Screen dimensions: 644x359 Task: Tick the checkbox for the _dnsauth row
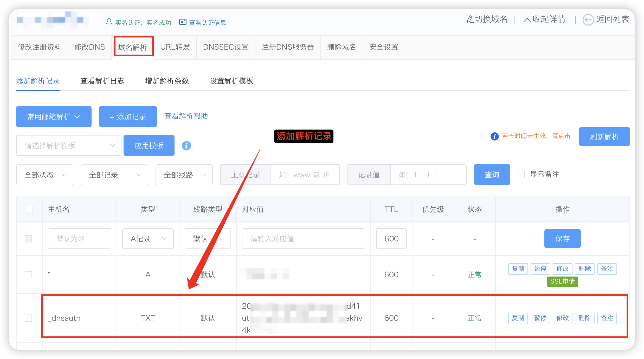[x=28, y=318]
